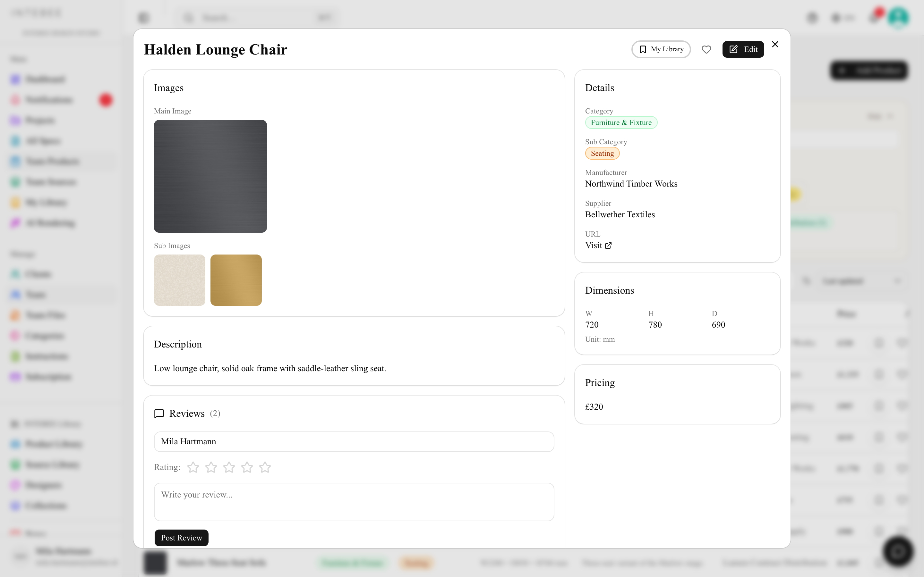Open the main dark grey image

(x=210, y=176)
